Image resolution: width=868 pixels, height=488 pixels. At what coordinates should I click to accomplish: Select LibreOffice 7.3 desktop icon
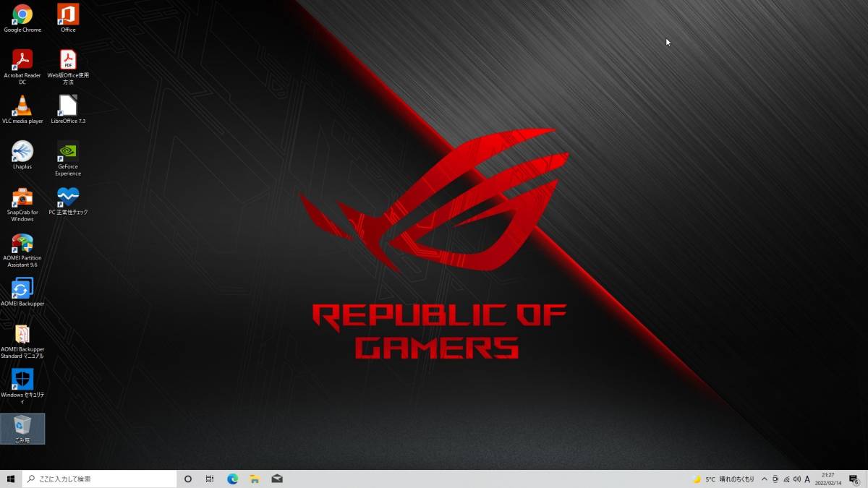[x=68, y=110]
